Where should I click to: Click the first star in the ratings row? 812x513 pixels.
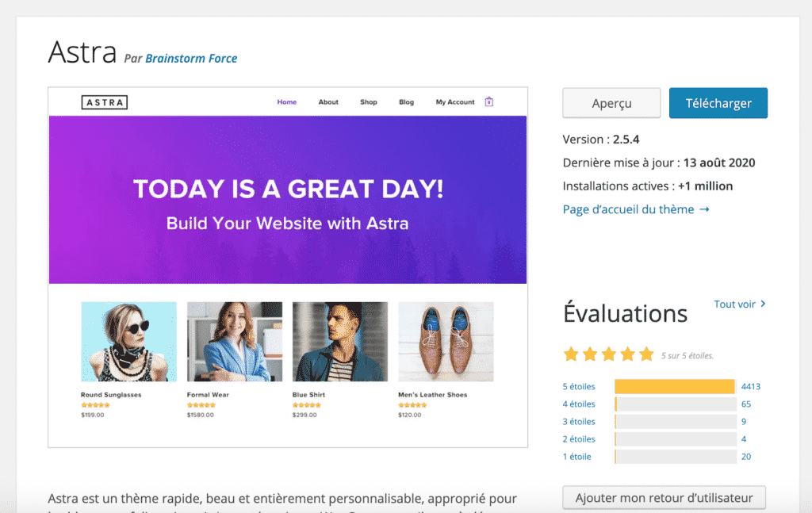tap(572, 354)
